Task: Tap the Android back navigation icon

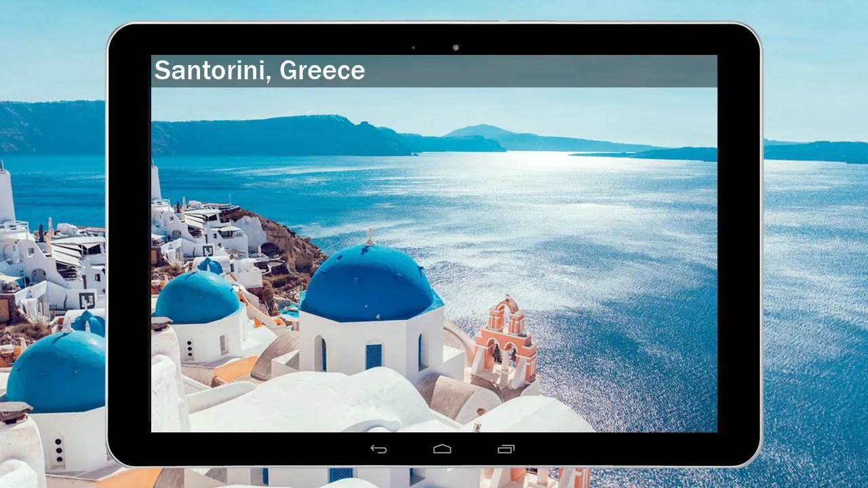Action: [378, 449]
